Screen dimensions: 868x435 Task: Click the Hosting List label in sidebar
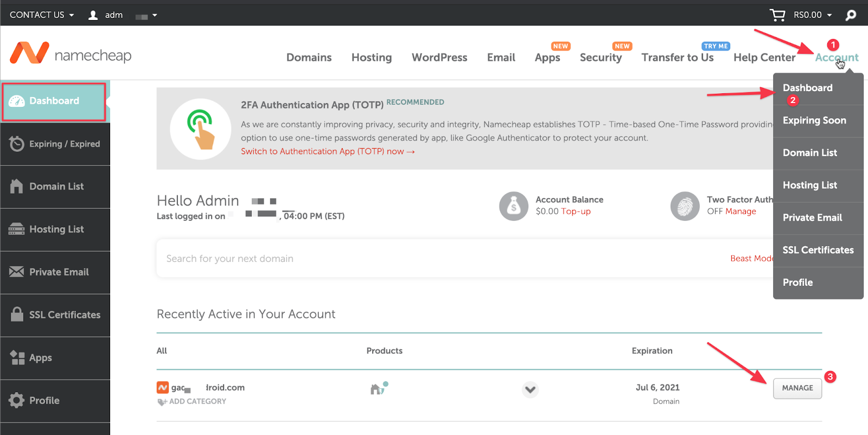point(56,229)
